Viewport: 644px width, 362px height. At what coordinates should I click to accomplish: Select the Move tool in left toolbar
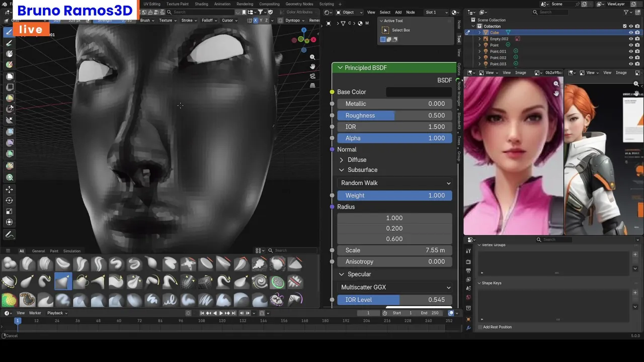pos(9,190)
